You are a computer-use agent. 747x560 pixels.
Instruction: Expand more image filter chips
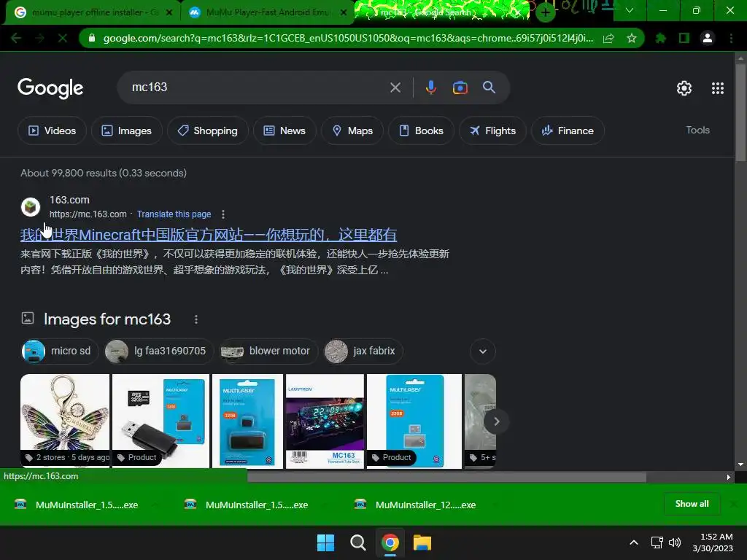483,351
